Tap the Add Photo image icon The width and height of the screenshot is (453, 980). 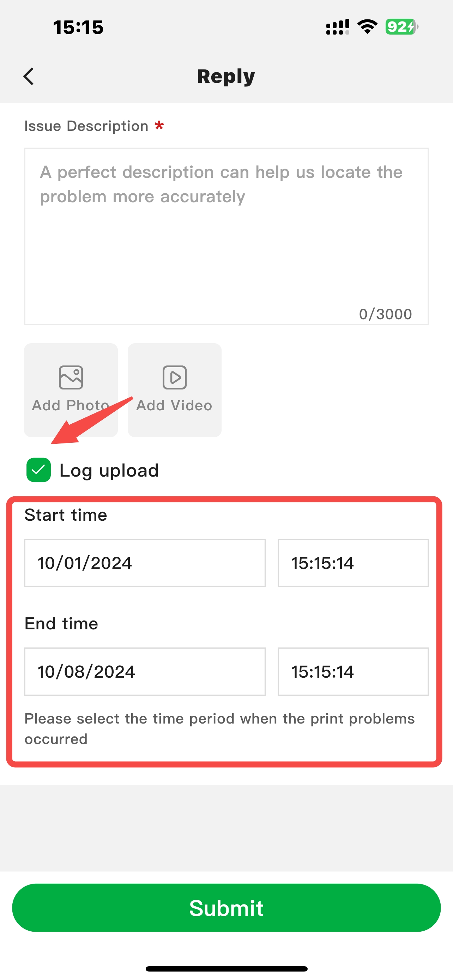71,377
